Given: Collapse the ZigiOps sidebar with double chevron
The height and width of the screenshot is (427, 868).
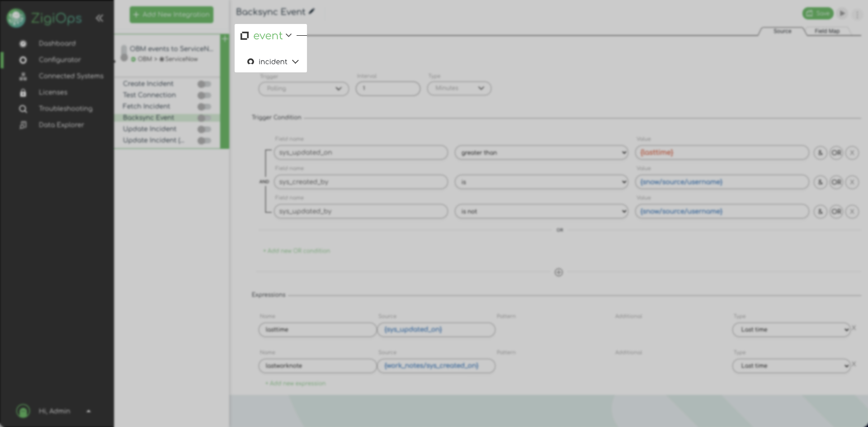Looking at the screenshot, I should (x=99, y=18).
